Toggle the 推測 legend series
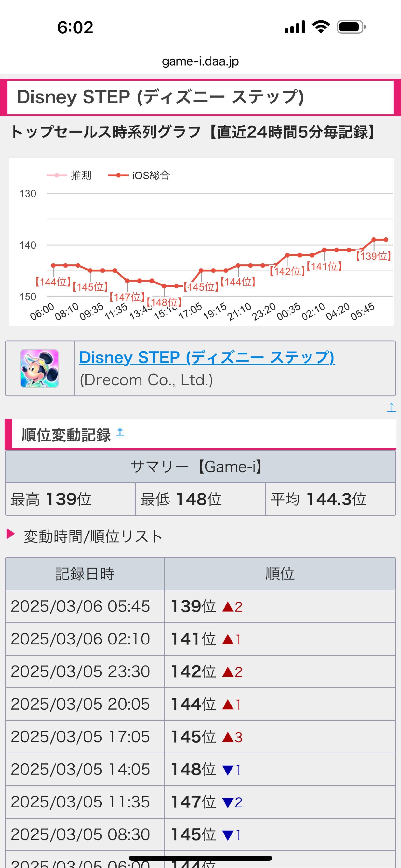The height and width of the screenshot is (868, 401). click(69, 175)
